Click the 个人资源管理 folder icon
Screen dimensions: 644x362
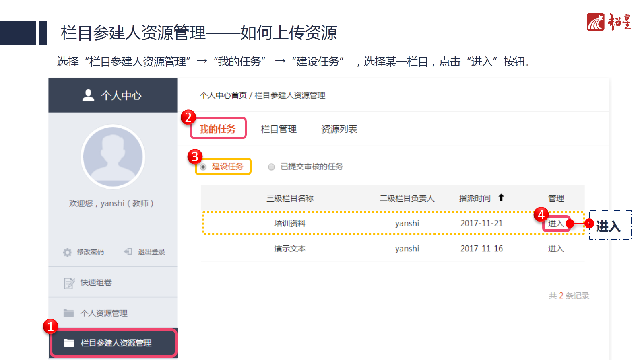click(x=69, y=313)
